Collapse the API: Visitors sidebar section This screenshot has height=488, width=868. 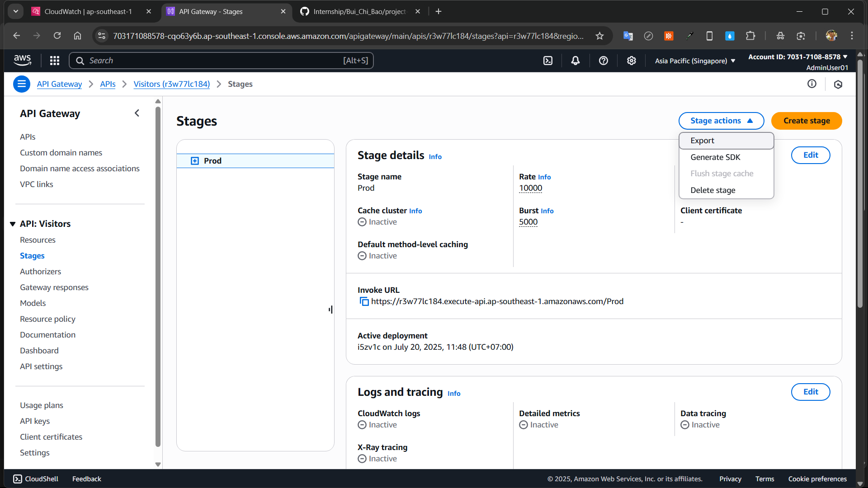point(13,224)
